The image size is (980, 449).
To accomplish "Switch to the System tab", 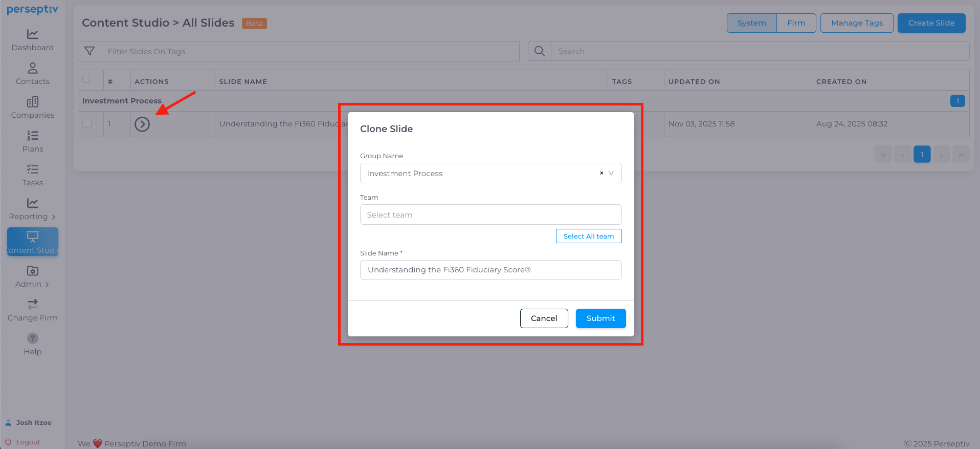I will pyautogui.click(x=752, y=23).
